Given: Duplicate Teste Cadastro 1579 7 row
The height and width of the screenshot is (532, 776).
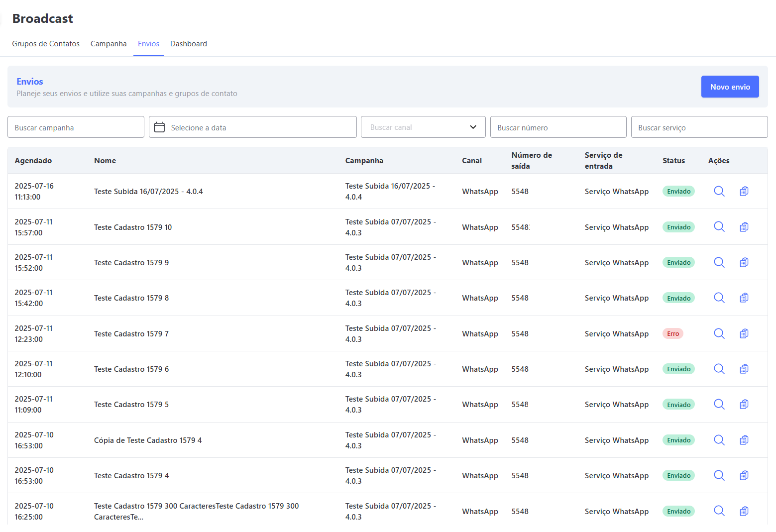Looking at the screenshot, I should (744, 333).
